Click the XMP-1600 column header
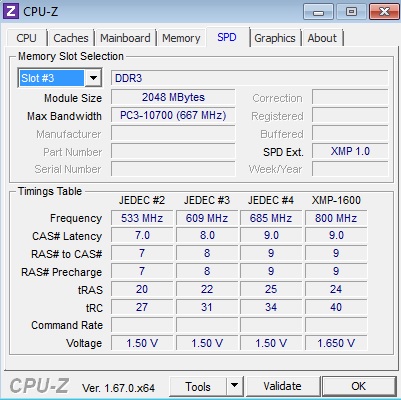The image size is (401, 400). click(336, 200)
